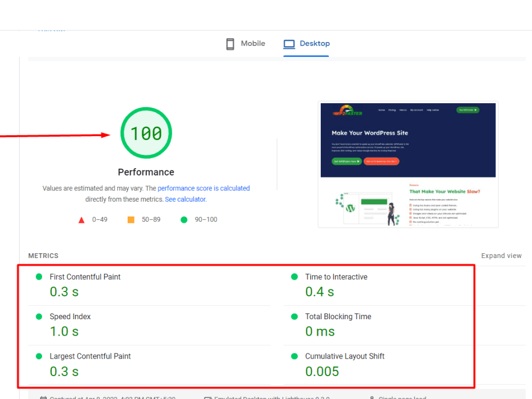Screen dimensions: 532x399
Task: Click green status dot beside Cumulative Layout Shift
Action: (295, 356)
